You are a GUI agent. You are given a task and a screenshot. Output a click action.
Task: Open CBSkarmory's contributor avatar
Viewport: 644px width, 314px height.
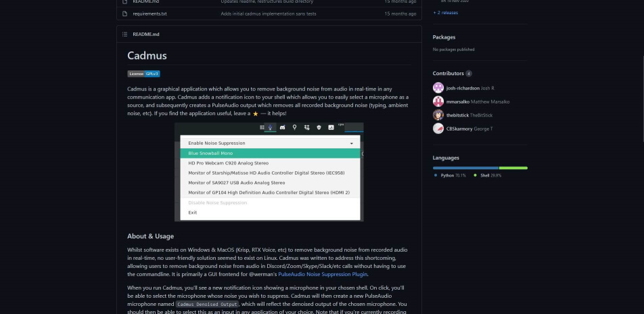pyautogui.click(x=438, y=129)
